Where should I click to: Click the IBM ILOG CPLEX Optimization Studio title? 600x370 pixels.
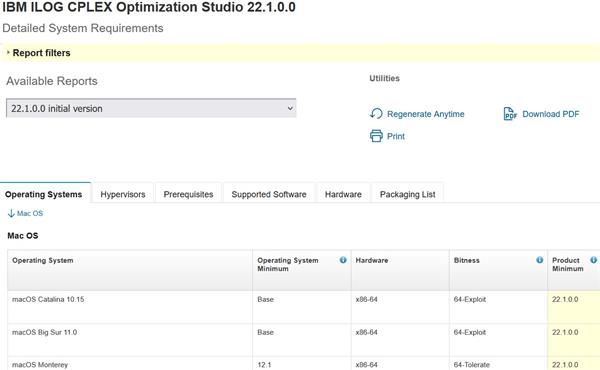pyautogui.click(x=149, y=7)
